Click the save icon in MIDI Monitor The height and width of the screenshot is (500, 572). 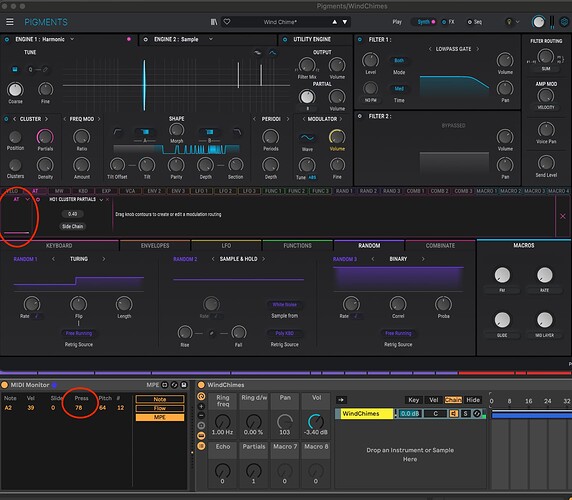(x=184, y=385)
